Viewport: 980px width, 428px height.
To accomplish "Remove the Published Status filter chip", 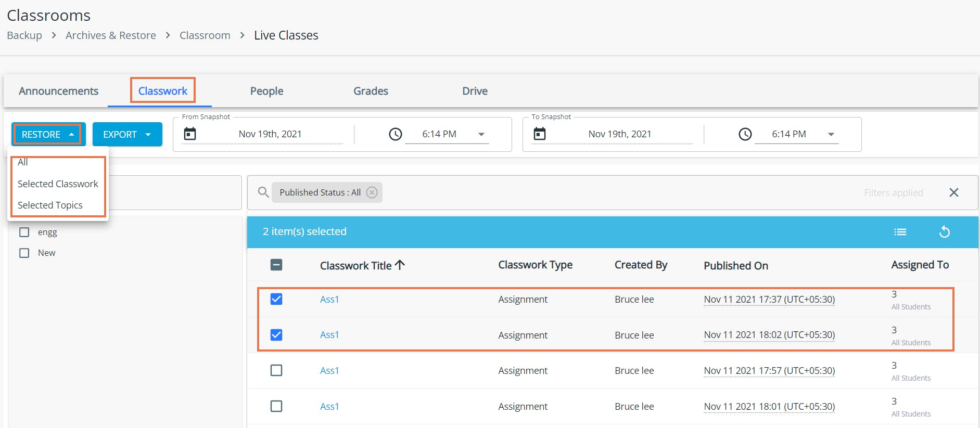I will click(372, 192).
